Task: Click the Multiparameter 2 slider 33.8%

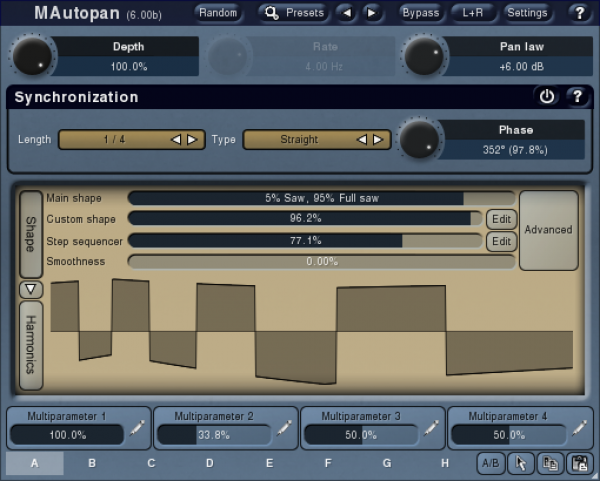Action: 214,435
